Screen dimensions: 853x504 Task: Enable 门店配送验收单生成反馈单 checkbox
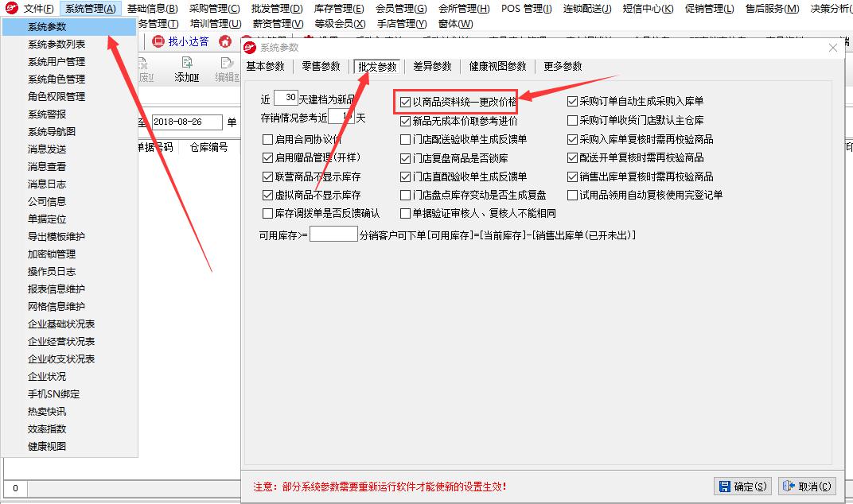pos(405,139)
